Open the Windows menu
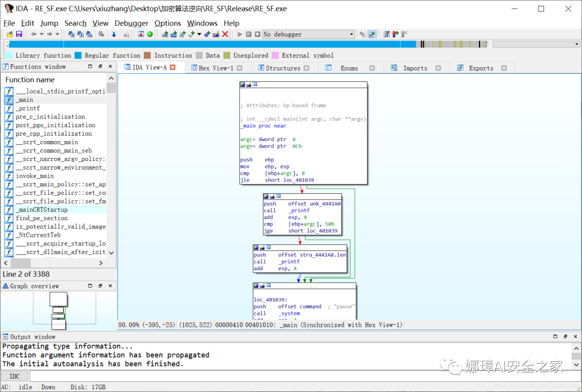The height and width of the screenshot is (392, 582). (202, 23)
